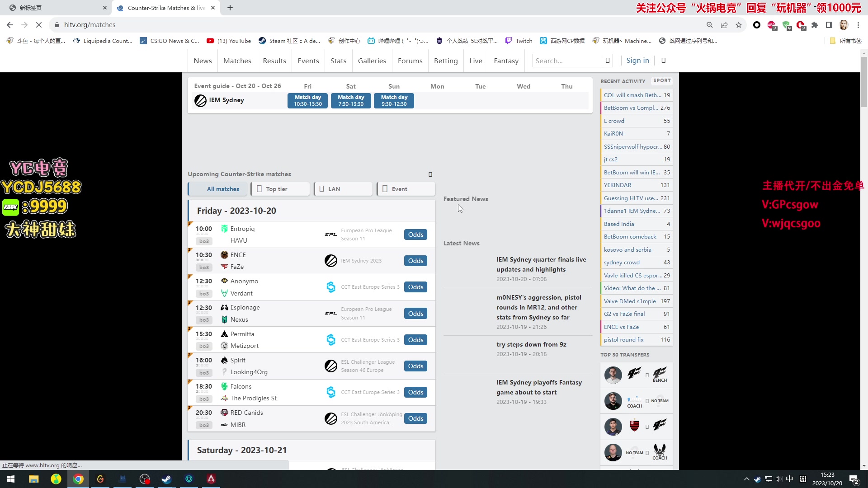
Task: Click IEM logo on ENCE vs FaZe row
Action: [331, 261]
